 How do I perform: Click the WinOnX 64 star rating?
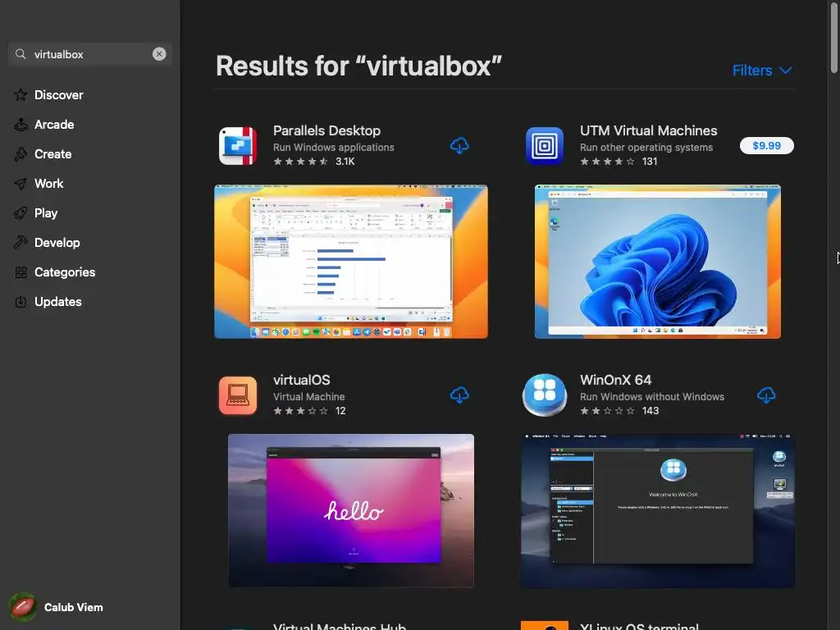point(608,411)
